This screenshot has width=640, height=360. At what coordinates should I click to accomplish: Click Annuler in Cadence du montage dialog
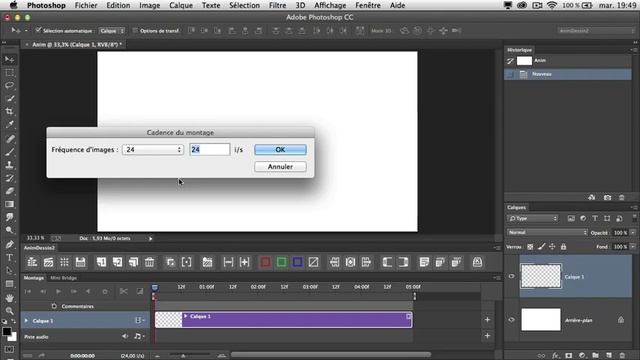280,167
